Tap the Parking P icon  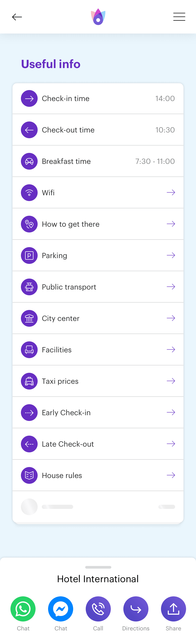coord(29,255)
